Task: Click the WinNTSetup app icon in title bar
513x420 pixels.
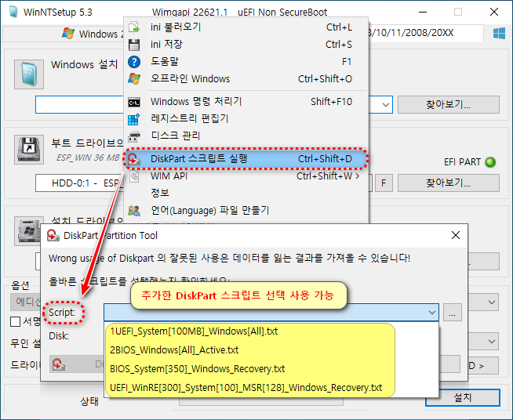Action: pos(13,12)
